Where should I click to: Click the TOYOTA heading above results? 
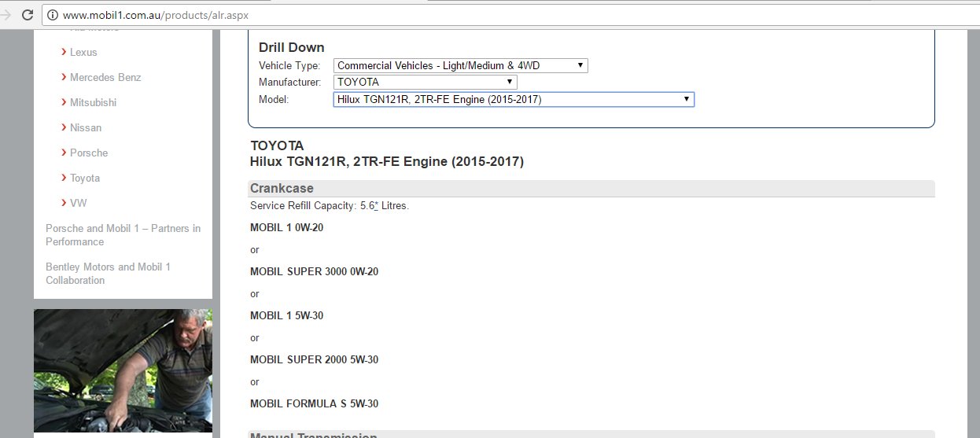(x=277, y=145)
